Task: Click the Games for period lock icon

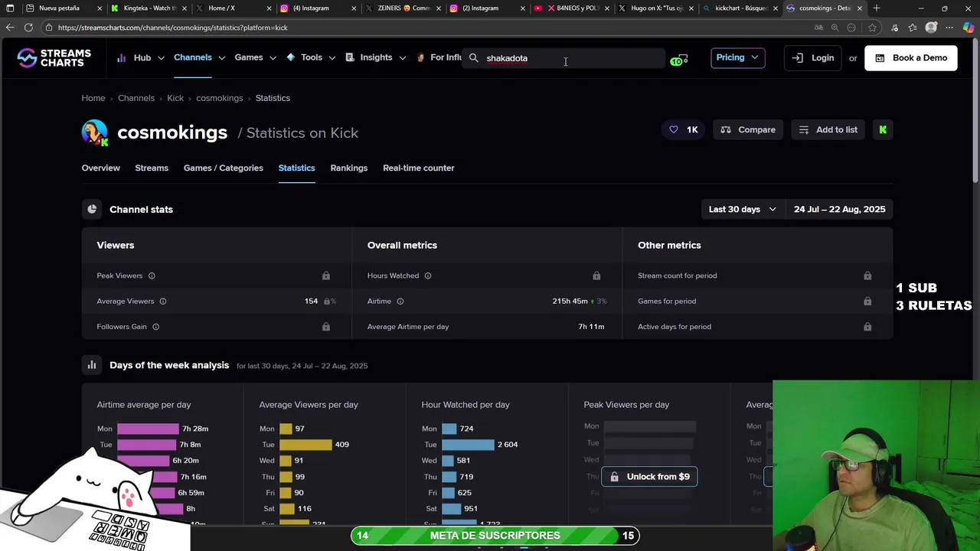Action: 867,302
